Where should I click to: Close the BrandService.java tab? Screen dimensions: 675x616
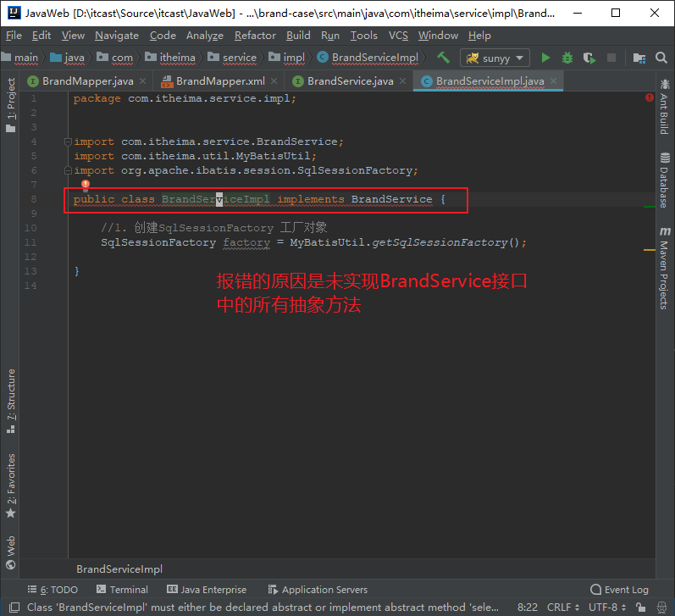point(404,81)
